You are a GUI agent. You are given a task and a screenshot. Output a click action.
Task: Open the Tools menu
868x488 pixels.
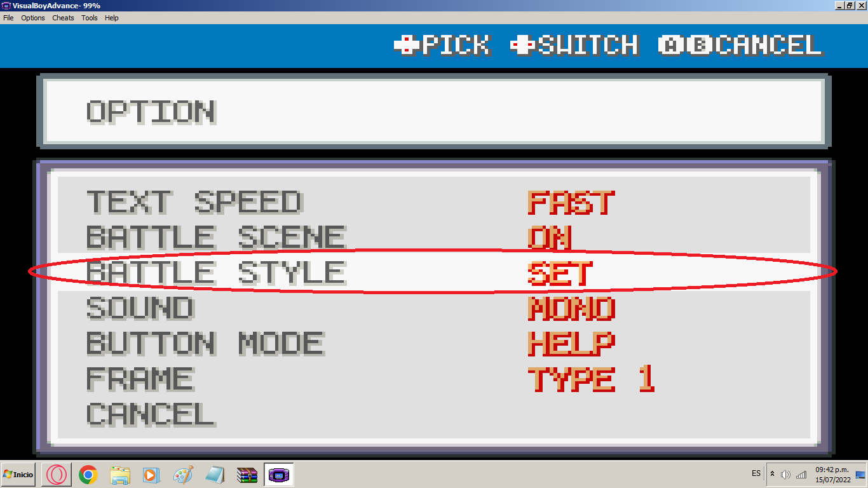pyautogui.click(x=90, y=18)
